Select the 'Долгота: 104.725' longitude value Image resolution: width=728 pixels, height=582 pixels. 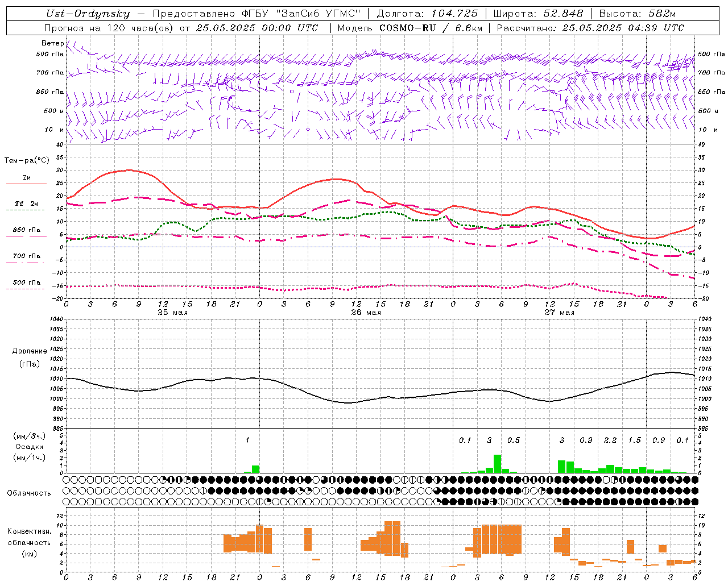coord(427,14)
